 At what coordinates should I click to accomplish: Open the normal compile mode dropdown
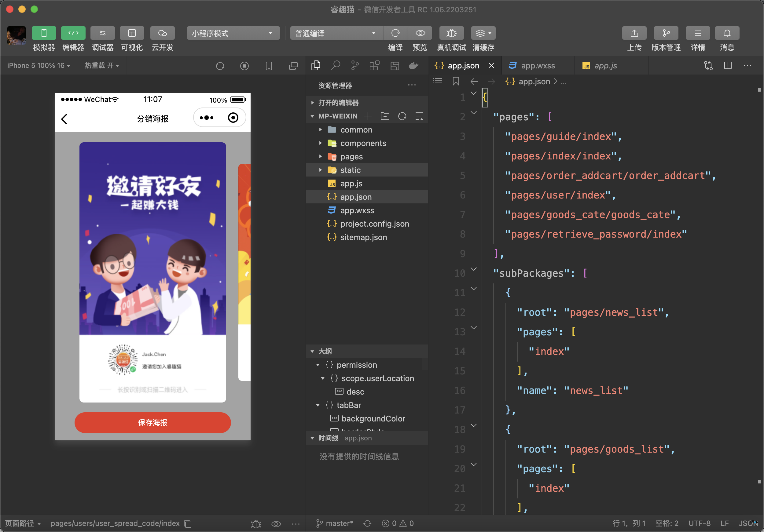[x=336, y=33]
